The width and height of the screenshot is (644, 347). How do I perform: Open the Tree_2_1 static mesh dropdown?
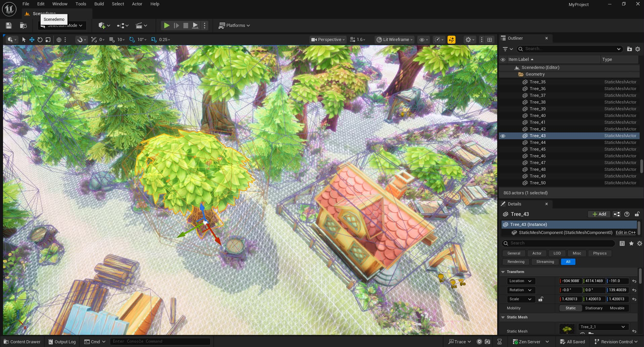(603, 327)
